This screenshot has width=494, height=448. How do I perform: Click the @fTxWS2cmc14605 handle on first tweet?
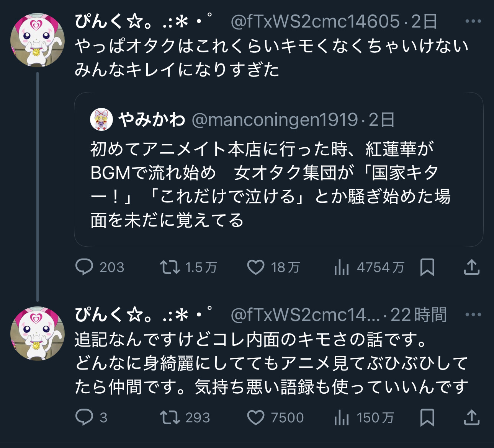click(x=315, y=21)
